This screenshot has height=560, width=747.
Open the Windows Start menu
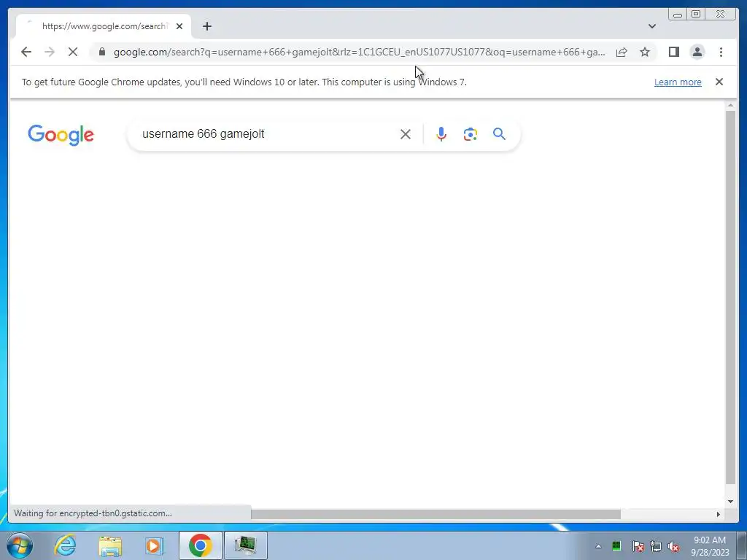[20, 545]
